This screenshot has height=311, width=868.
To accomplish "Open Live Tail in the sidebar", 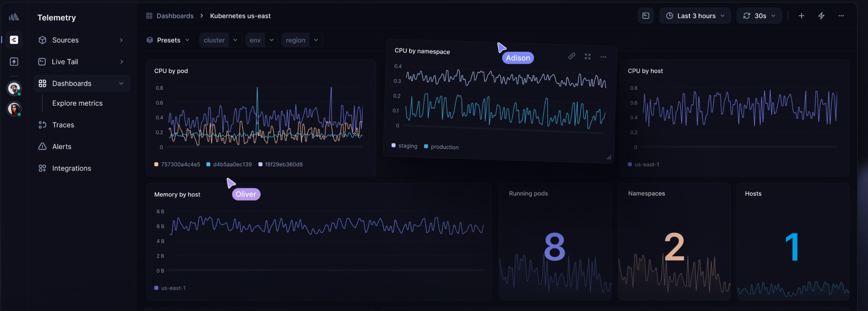I will tap(81, 62).
